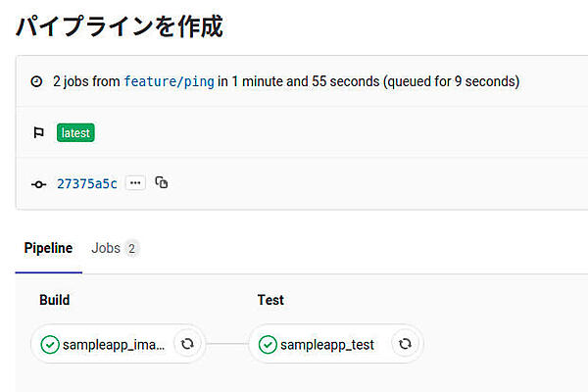Expand commit details with the ellipsis button
588x392 pixels.
coord(135,182)
